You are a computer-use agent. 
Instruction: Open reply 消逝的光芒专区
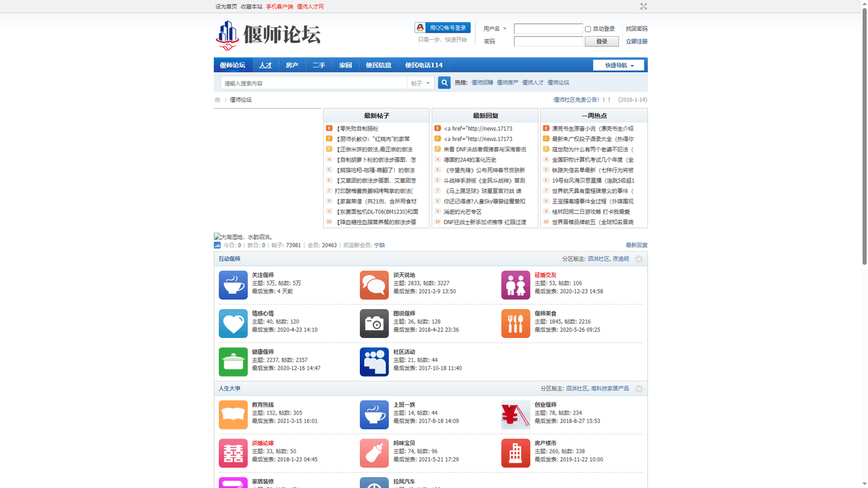tap(463, 212)
